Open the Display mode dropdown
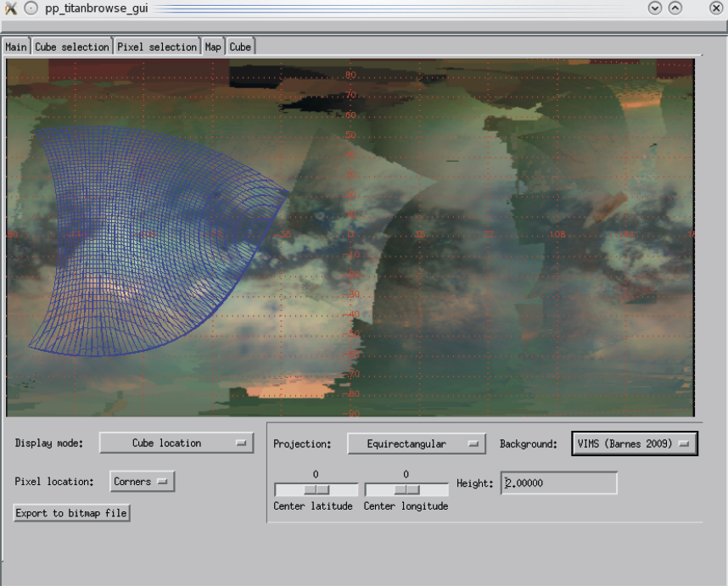This screenshot has height=586, width=728. (x=176, y=444)
